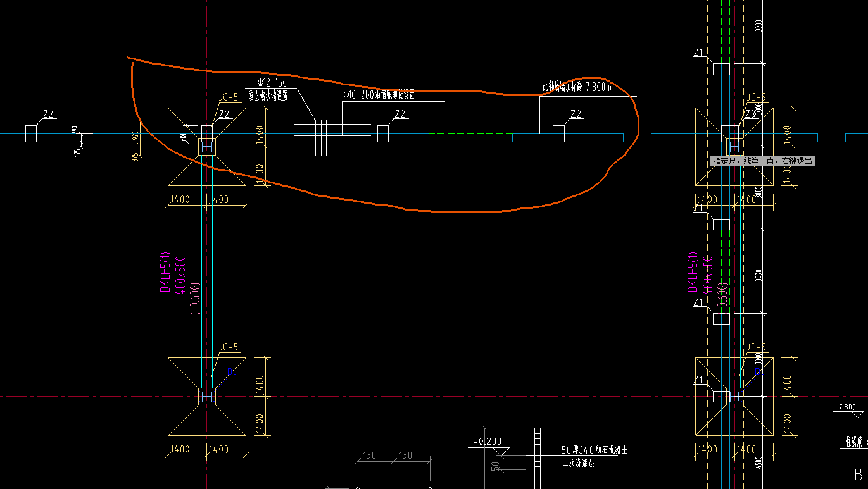The image size is (868, 489).
Task: Select the 290 dimension value
Action: (x=74, y=130)
